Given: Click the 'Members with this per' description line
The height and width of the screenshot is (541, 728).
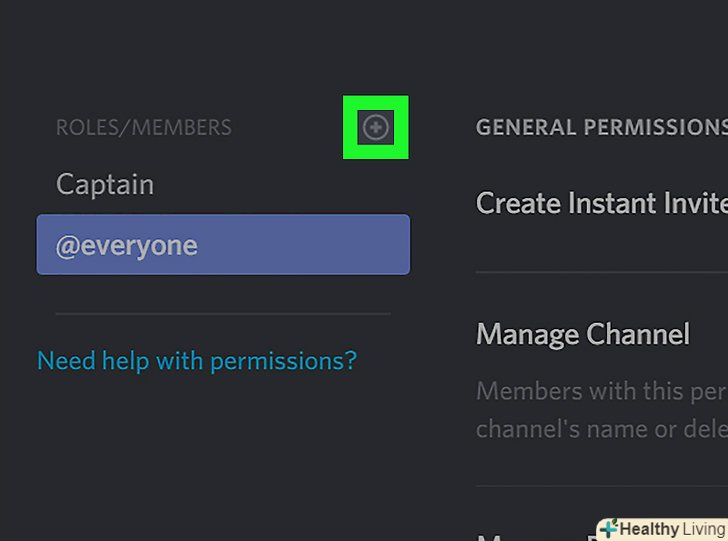Looking at the screenshot, I should coord(601,390).
